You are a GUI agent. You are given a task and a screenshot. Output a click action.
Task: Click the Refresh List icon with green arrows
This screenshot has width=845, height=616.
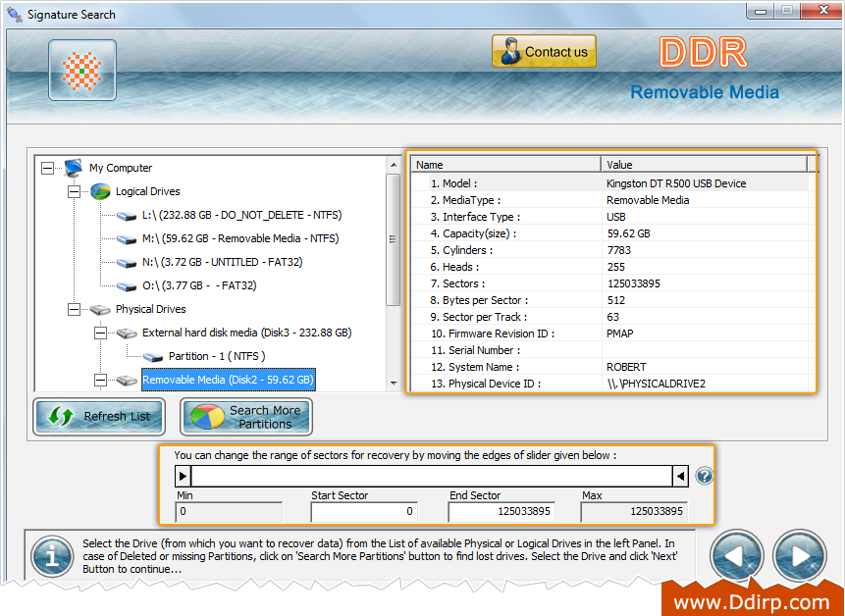pos(59,417)
